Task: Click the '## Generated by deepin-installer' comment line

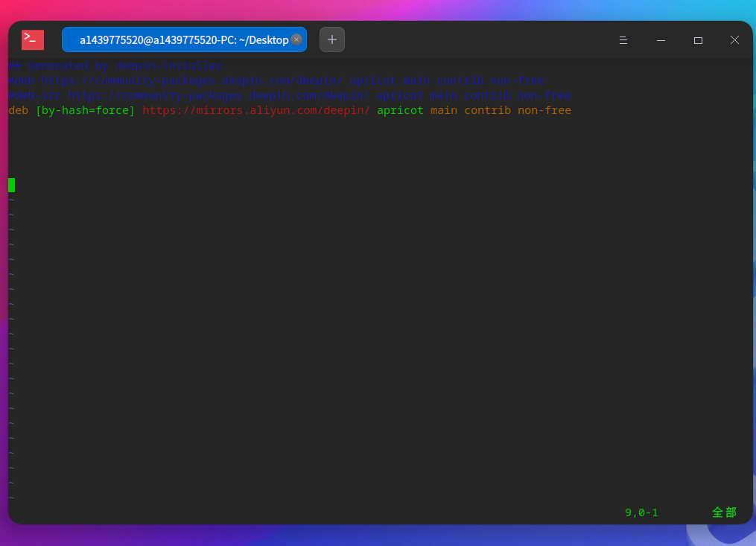Action: [x=115, y=66]
